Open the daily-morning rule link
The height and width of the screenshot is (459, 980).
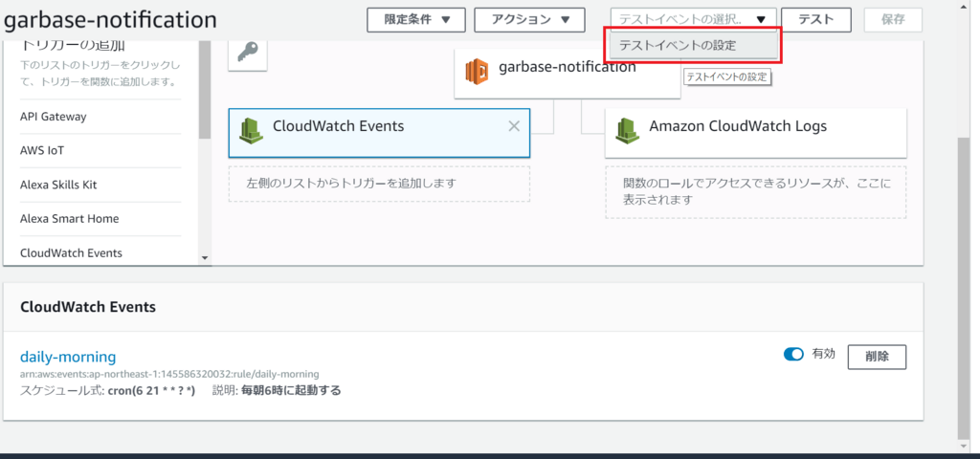click(68, 357)
